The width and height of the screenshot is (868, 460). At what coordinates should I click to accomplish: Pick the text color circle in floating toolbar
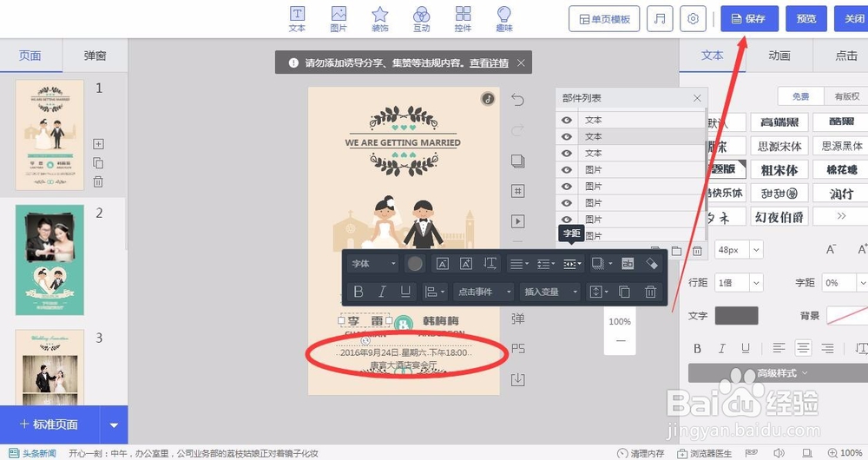click(415, 264)
